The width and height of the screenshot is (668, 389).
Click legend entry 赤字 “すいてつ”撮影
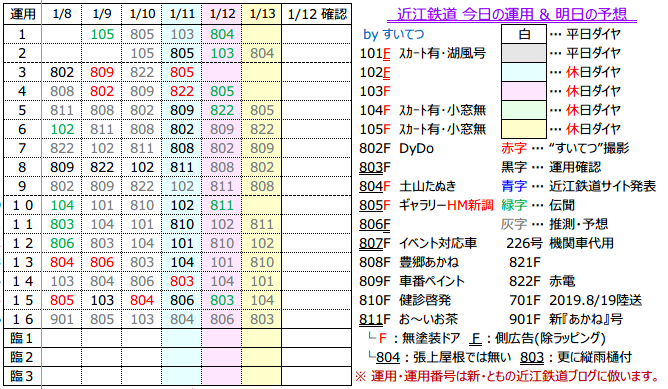tap(565, 148)
